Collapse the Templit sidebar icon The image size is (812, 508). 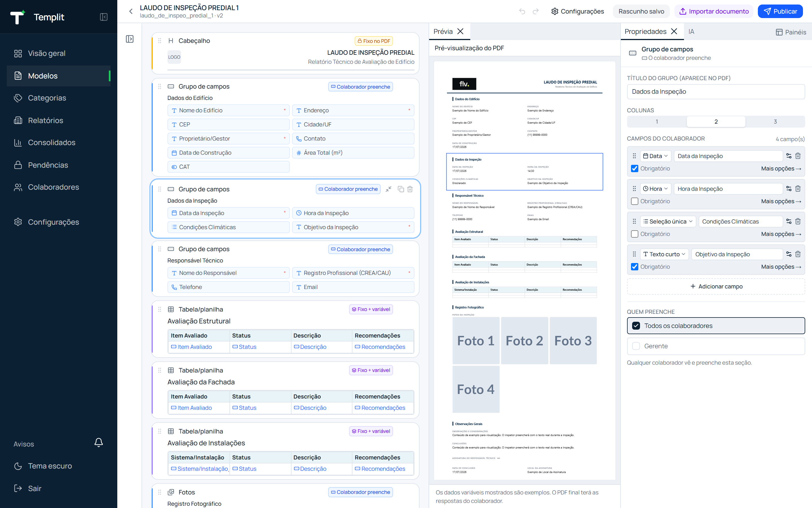tap(104, 17)
